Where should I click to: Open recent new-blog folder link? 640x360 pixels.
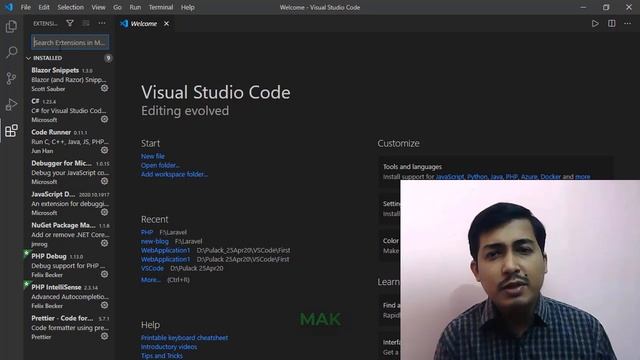click(x=155, y=241)
